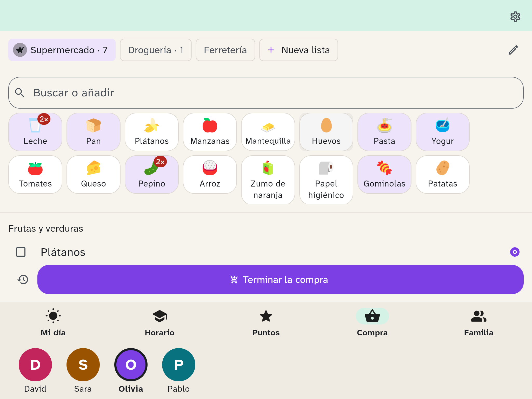Tap the Gominolas candy tile
This screenshot has height=399, width=532.
pyautogui.click(x=384, y=175)
